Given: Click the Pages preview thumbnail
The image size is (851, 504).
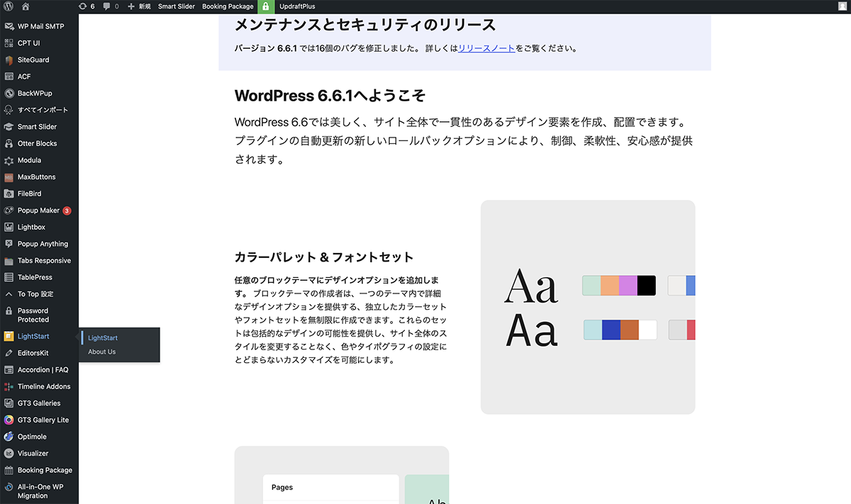Looking at the screenshot, I should point(330,488).
